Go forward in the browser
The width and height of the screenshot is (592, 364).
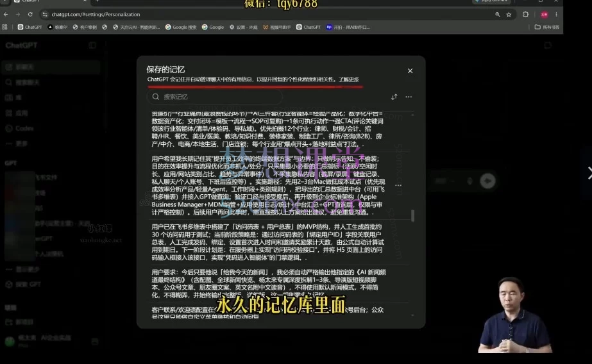18,14
